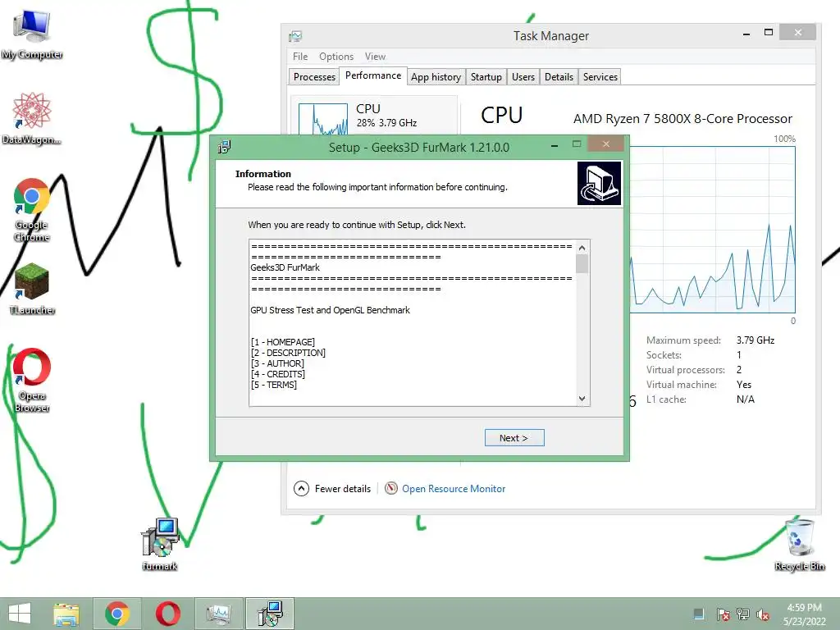The image size is (840, 630).
Task: Click the muted volume tray icon
Action: tap(763, 614)
